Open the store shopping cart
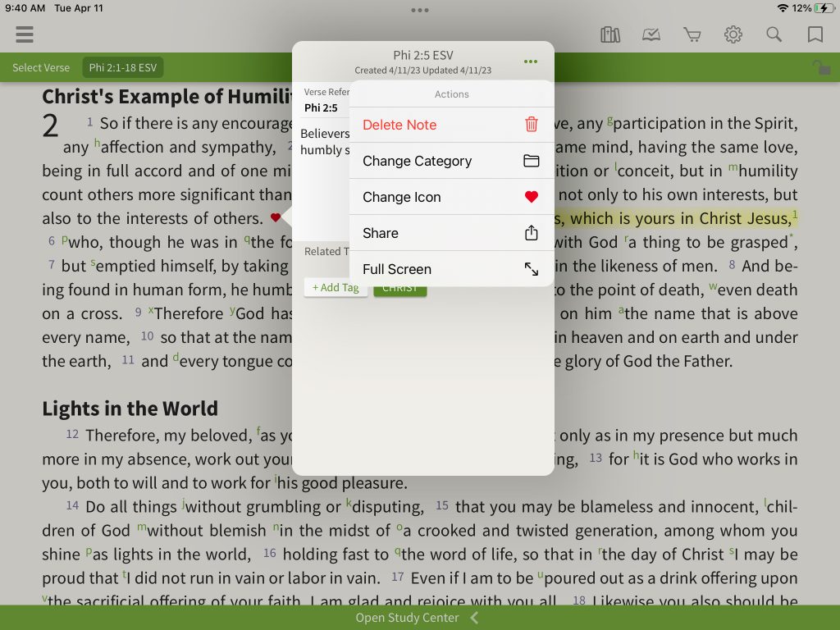This screenshot has height=630, width=840. pos(692,34)
